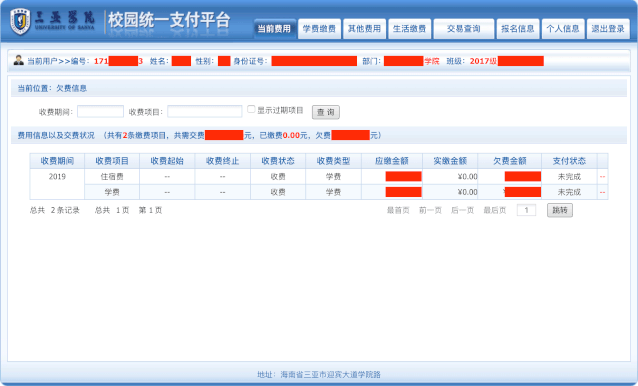Click the footer address 海南省三亚市迎宾大道学院路
Screen dimensions: 638x386
pyautogui.click(x=331, y=374)
